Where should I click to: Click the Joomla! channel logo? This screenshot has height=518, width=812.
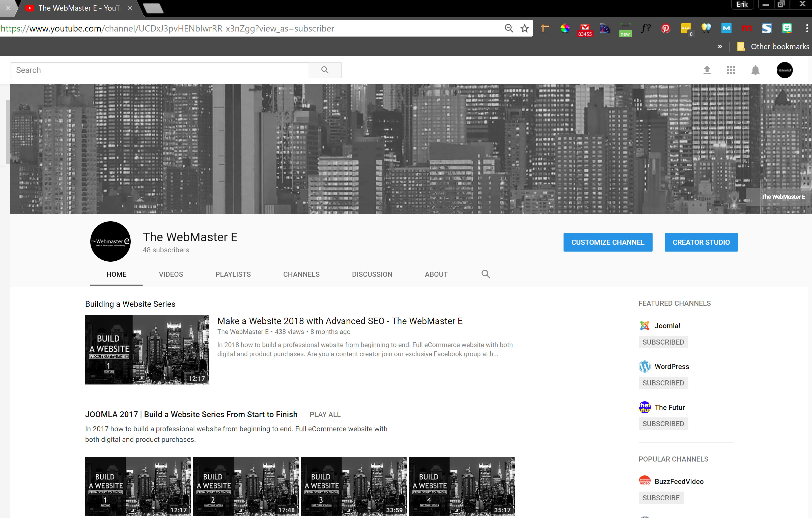(x=645, y=326)
